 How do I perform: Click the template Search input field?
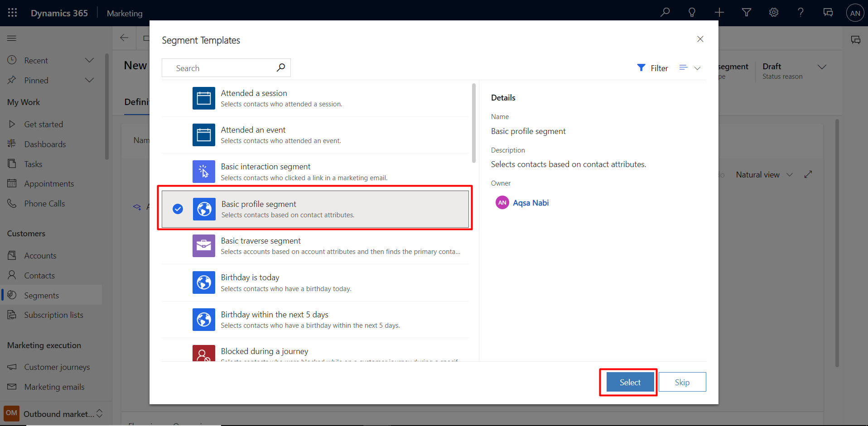click(x=217, y=67)
